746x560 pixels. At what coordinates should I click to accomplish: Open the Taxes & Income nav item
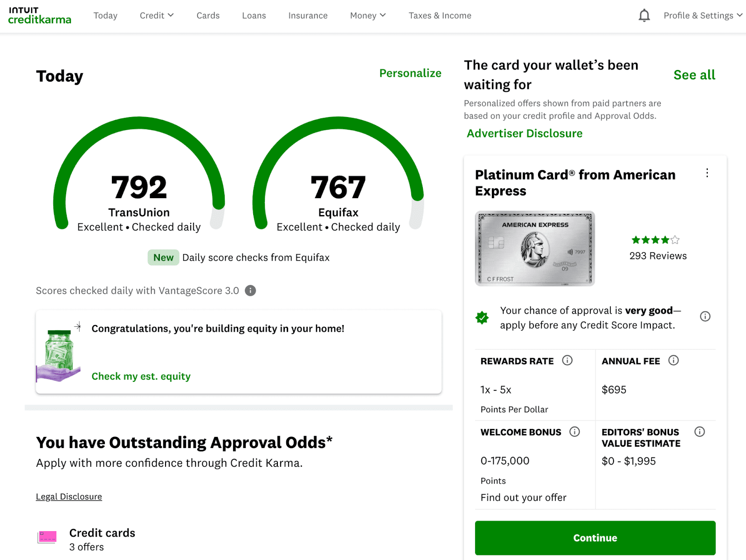[x=440, y=15]
